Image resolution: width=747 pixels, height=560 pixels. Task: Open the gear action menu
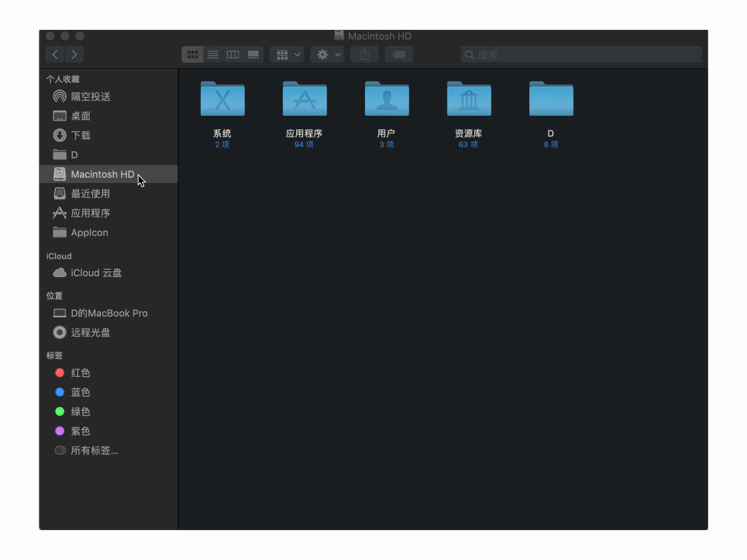[x=328, y=54]
